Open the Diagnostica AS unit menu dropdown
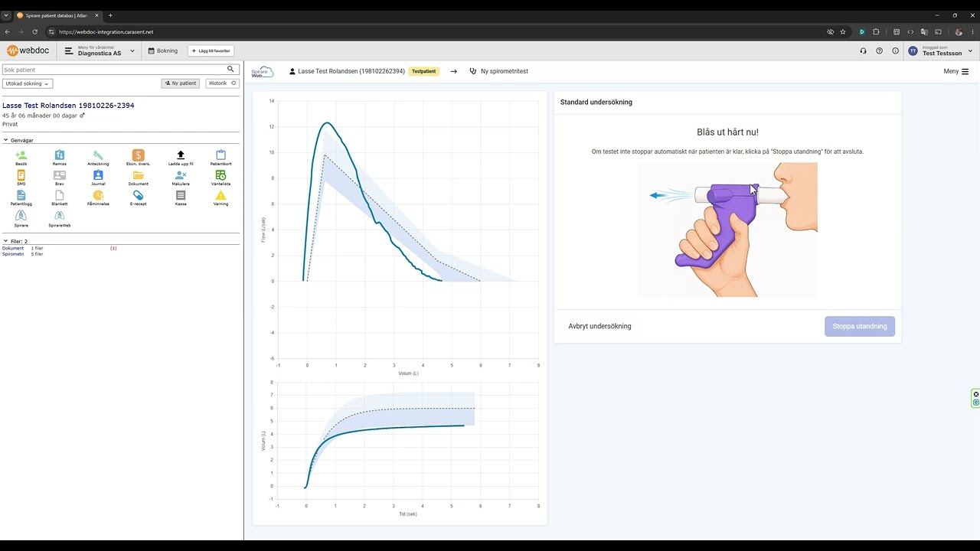The image size is (980, 551). (x=100, y=51)
